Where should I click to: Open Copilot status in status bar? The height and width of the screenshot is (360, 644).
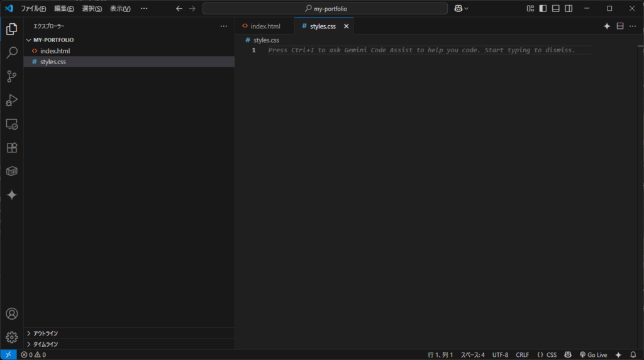click(568, 355)
